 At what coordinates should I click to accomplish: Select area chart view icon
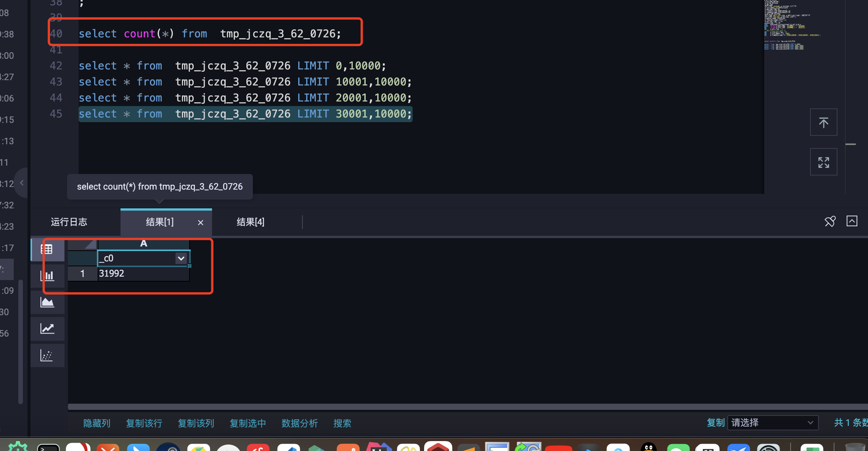47,302
